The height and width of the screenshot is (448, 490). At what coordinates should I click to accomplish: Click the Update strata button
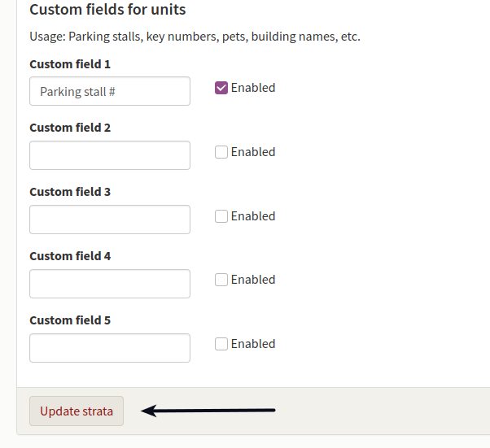pyautogui.click(x=77, y=411)
